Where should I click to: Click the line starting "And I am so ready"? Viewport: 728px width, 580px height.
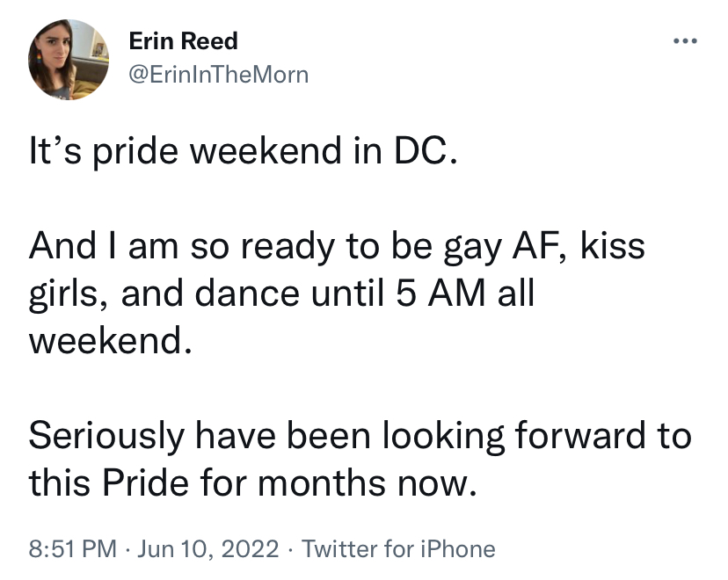[337, 246]
